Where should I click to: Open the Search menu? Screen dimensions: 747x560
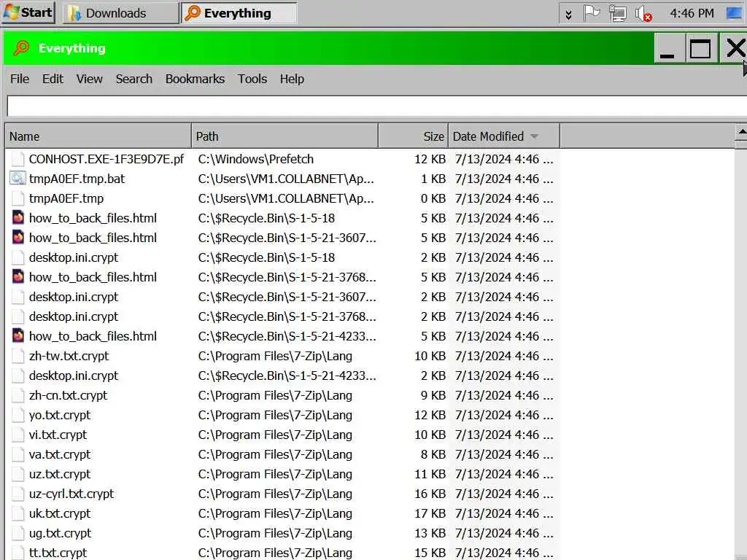coord(134,79)
